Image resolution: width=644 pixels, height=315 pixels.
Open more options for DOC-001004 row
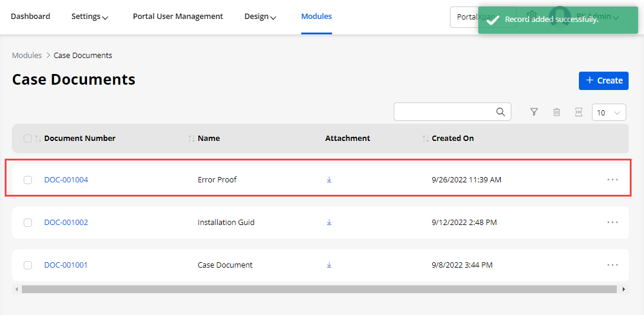coord(613,179)
